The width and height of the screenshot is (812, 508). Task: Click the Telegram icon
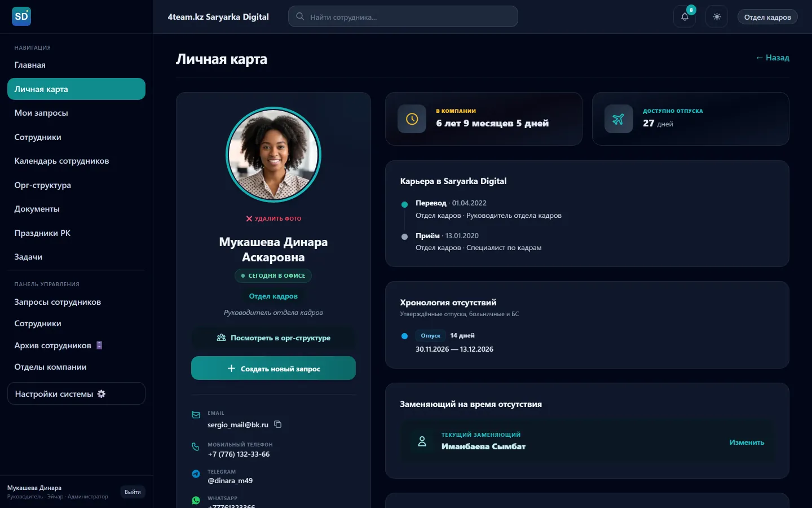pos(196,474)
